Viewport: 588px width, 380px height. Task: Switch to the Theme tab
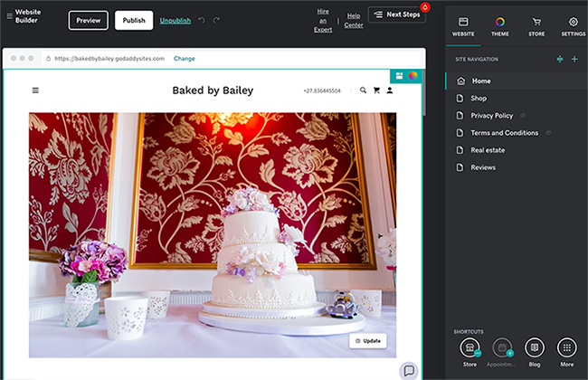coord(500,26)
